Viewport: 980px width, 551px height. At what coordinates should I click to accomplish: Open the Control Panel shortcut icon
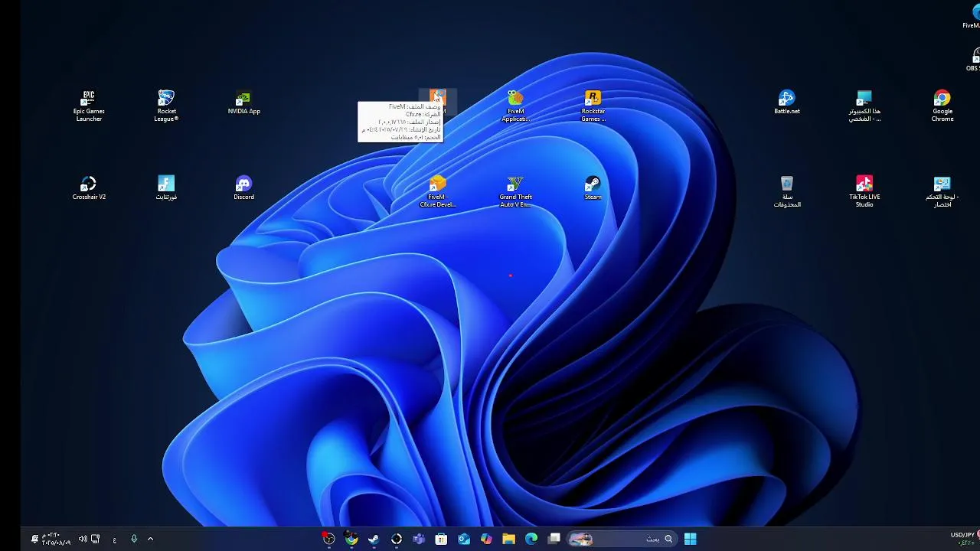[942, 191]
